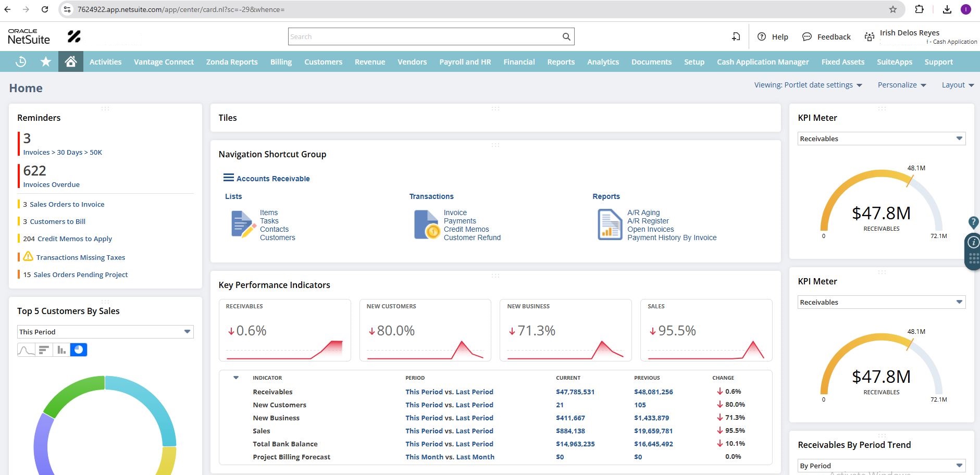Open the Shortcuts star icon
This screenshot has height=475, width=980.
point(46,61)
